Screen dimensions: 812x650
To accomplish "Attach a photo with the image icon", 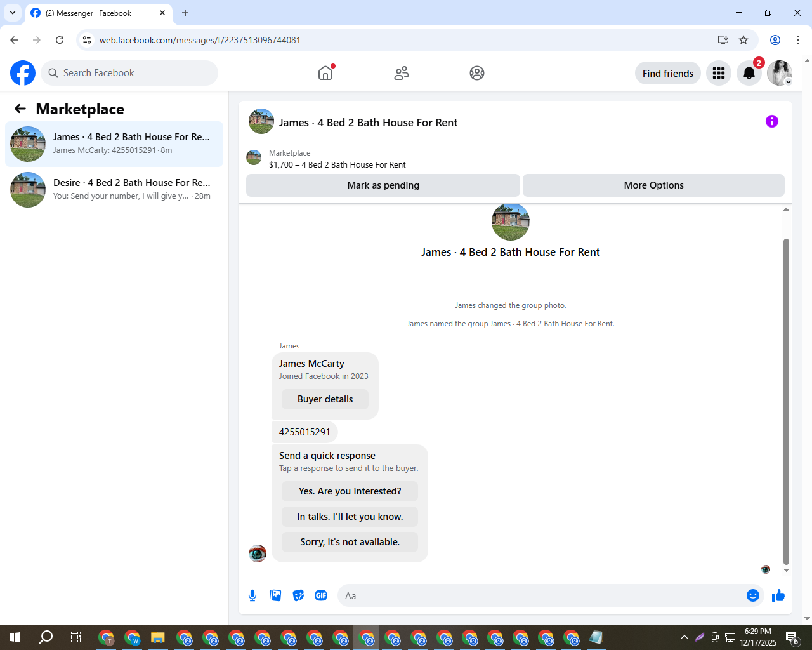I will [x=275, y=595].
